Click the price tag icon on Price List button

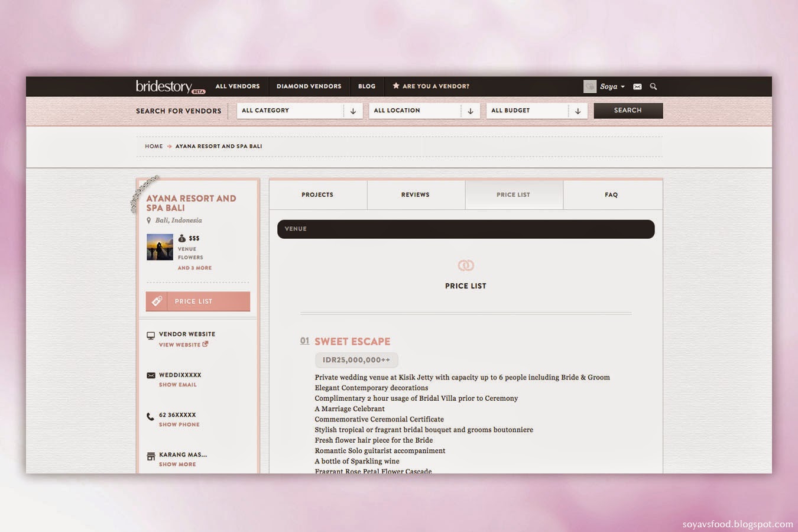pyautogui.click(x=157, y=301)
